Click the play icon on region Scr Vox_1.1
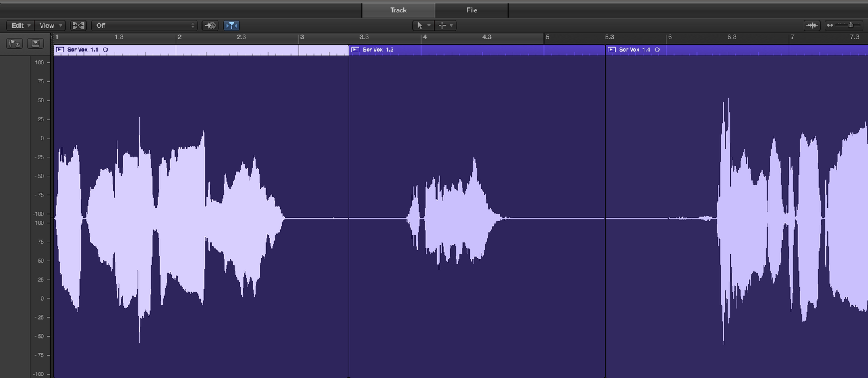 [60, 50]
